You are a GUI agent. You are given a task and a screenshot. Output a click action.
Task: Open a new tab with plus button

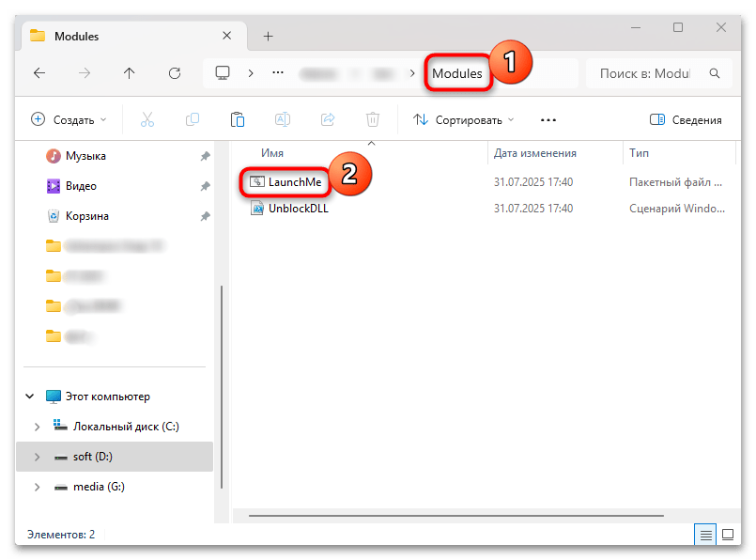coord(268,36)
